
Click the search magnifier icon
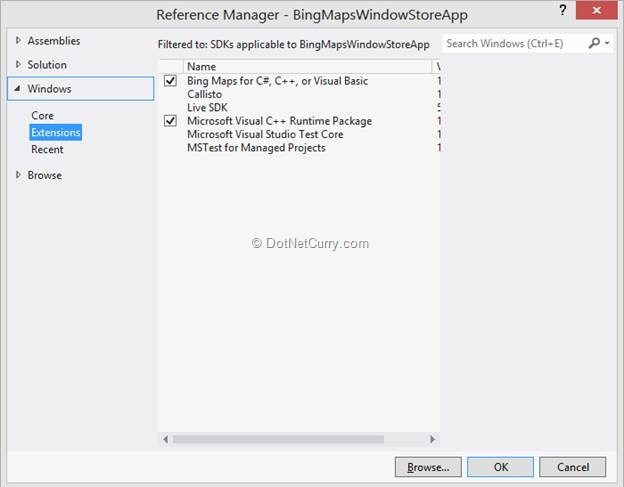pyautogui.click(x=594, y=43)
